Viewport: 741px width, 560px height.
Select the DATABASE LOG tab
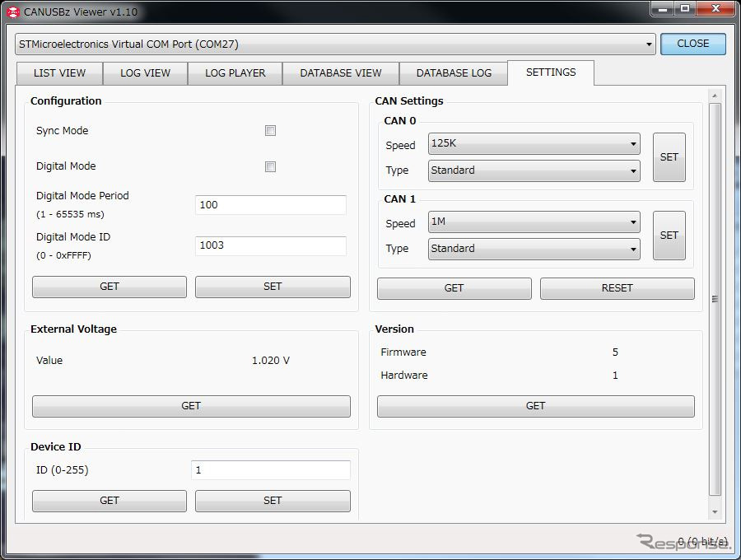click(x=454, y=73)
